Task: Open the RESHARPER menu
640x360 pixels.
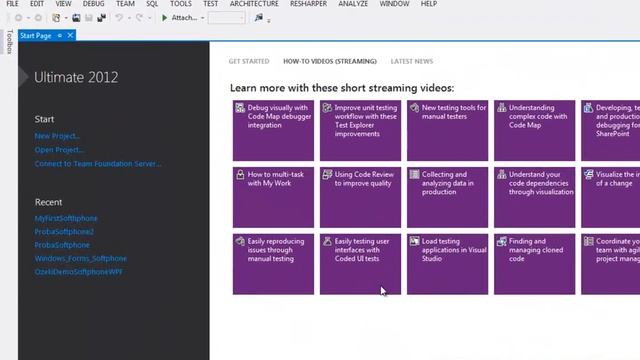Action: coord(309,4)
